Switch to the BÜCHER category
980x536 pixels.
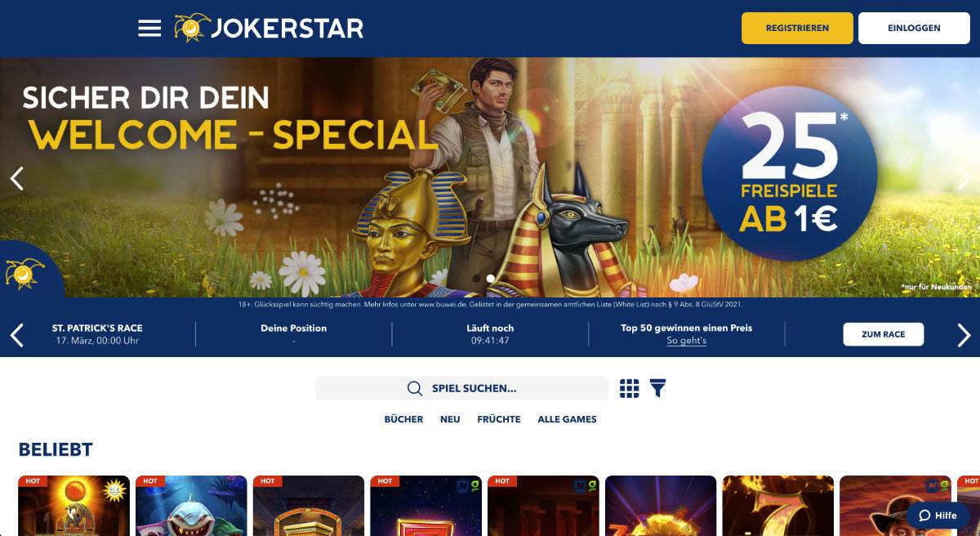(x=403, y=419)
